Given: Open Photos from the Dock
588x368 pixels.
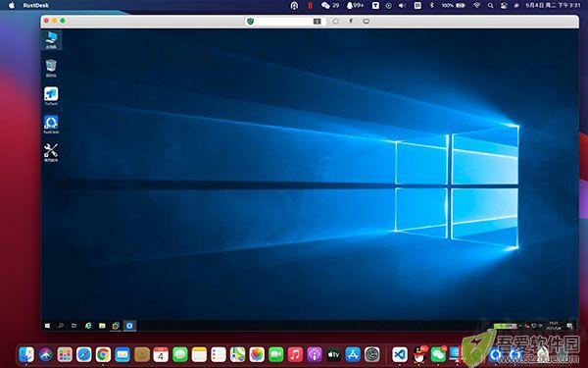Looking at the screenshot, I should tap(257, 354).
